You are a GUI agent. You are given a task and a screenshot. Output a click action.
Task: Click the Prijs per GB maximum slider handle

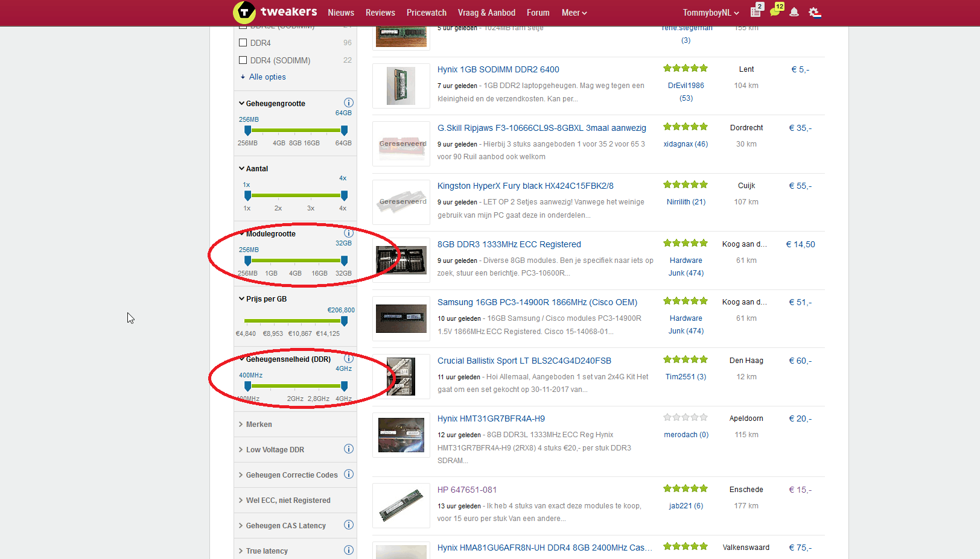[344, 321]
